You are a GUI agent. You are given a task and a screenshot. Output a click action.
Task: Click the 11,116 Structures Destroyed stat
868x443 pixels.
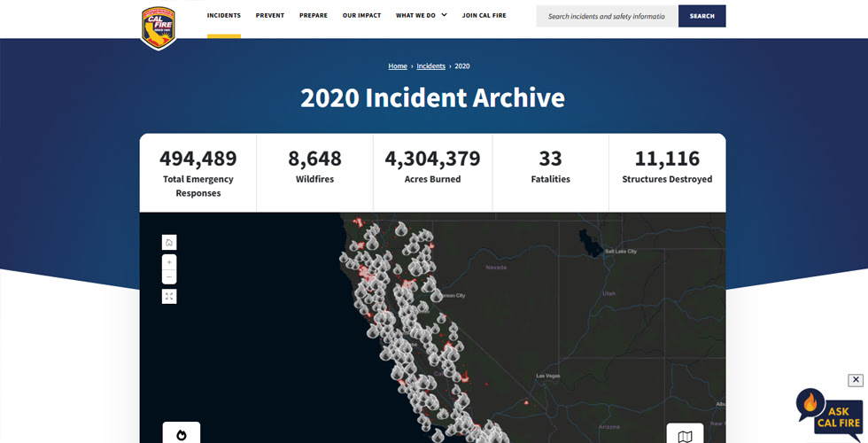(x=667, y=173)
